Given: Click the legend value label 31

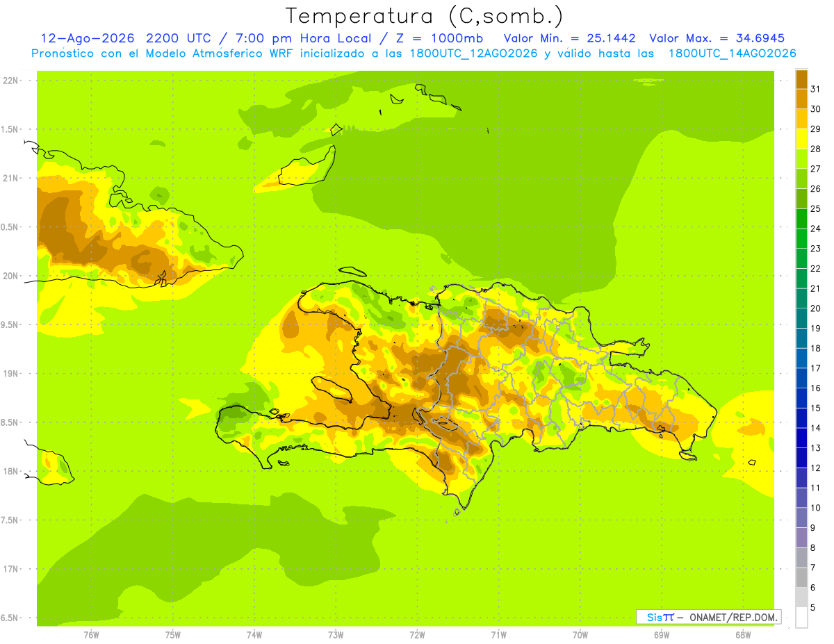Looking at the screenshot, I should point(816,89).
